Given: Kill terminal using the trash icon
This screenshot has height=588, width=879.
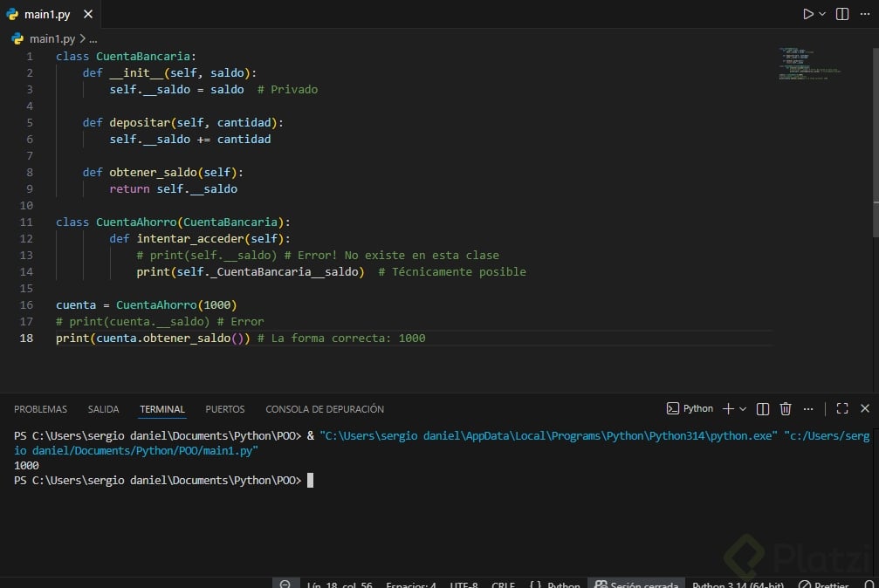Looking at the screenshot, I should [x=786, y=408].
